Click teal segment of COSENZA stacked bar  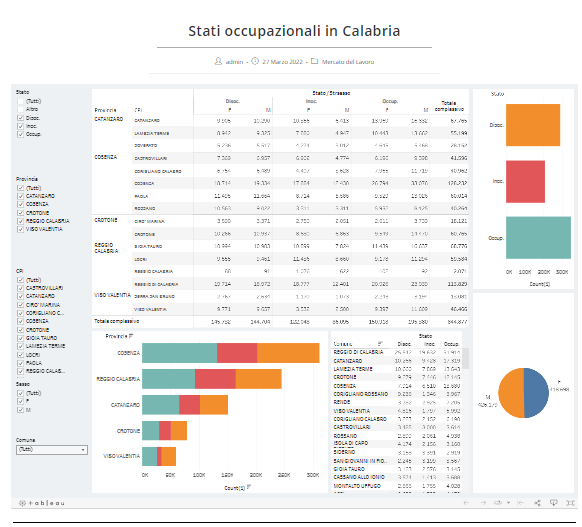[180, 353]
